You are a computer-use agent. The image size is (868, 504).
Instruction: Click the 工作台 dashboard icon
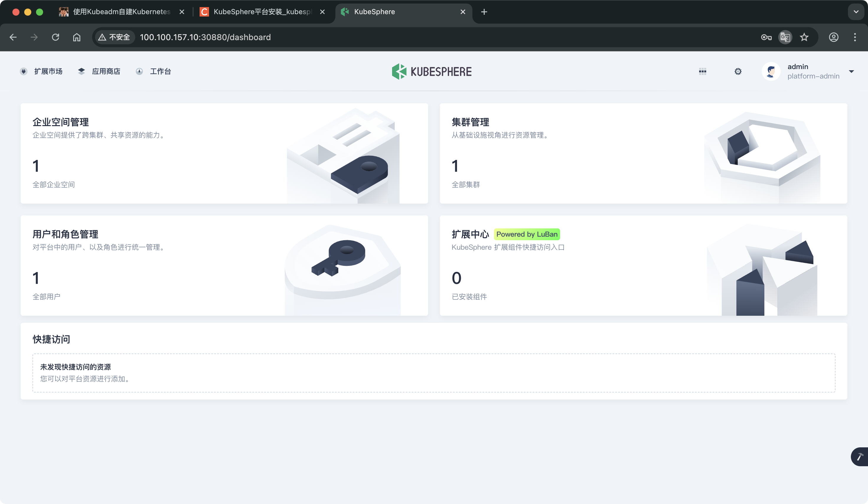pyautogui.click(x=139, y=71)
